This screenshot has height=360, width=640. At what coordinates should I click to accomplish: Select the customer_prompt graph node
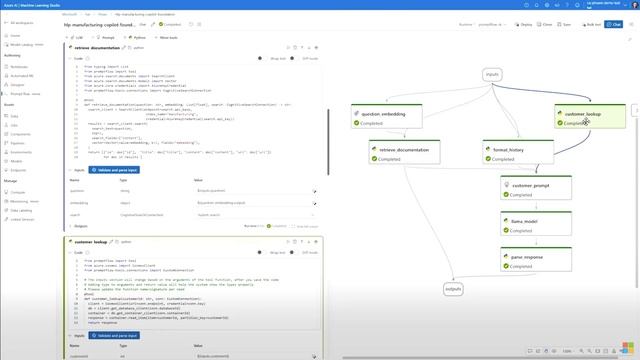click(536, 188)
